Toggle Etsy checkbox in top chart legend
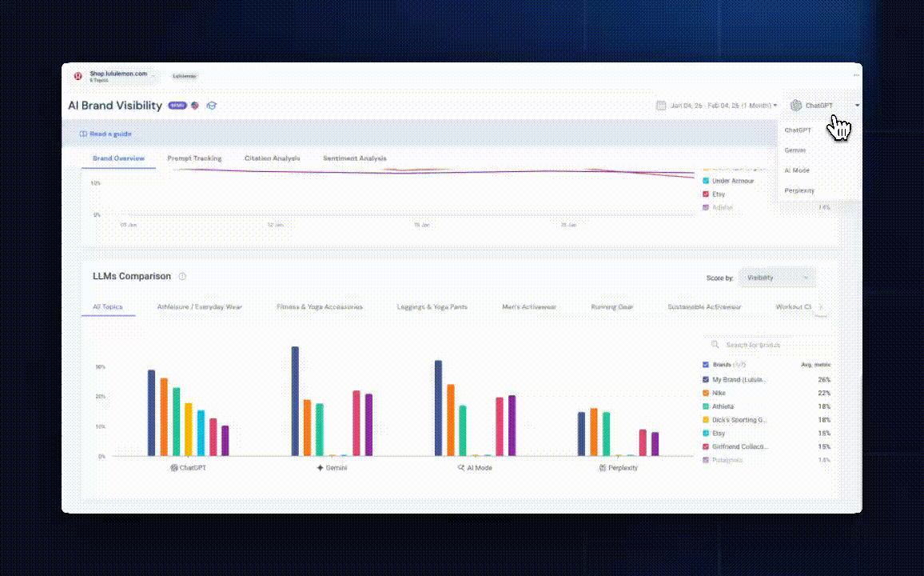 [x=706, y=194]
